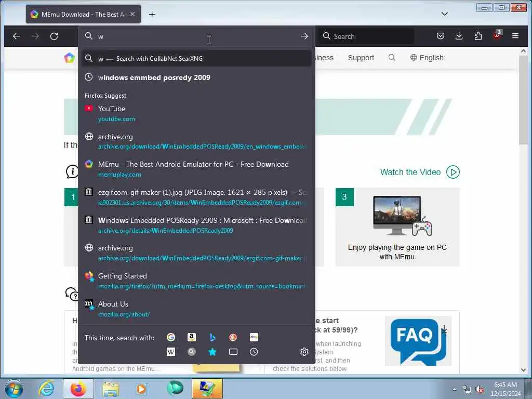532x399 pixels.
Task: Open the Firefox application hamburger menu
Action: [515, 36]
